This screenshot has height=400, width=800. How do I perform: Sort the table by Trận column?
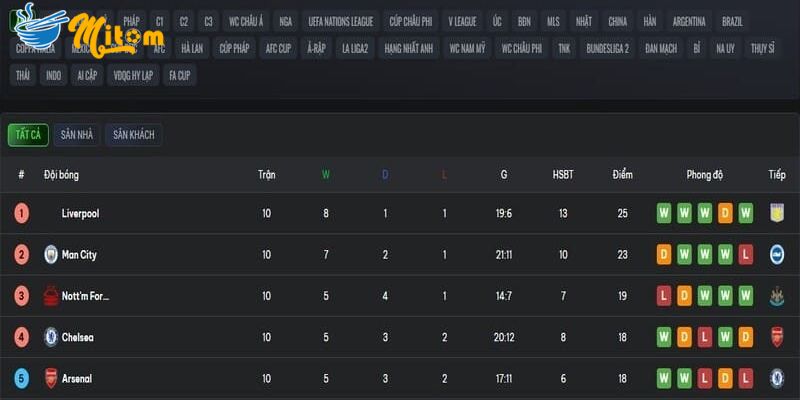coord(266,175)
